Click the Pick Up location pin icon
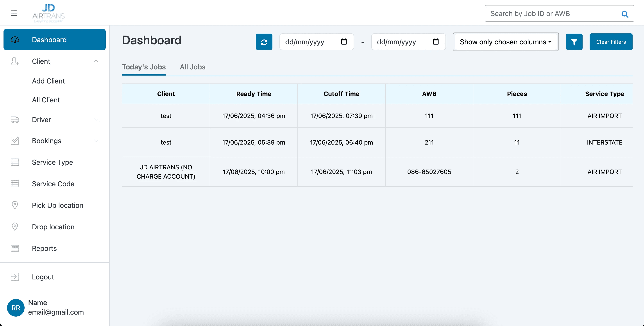 click(15, 205)
